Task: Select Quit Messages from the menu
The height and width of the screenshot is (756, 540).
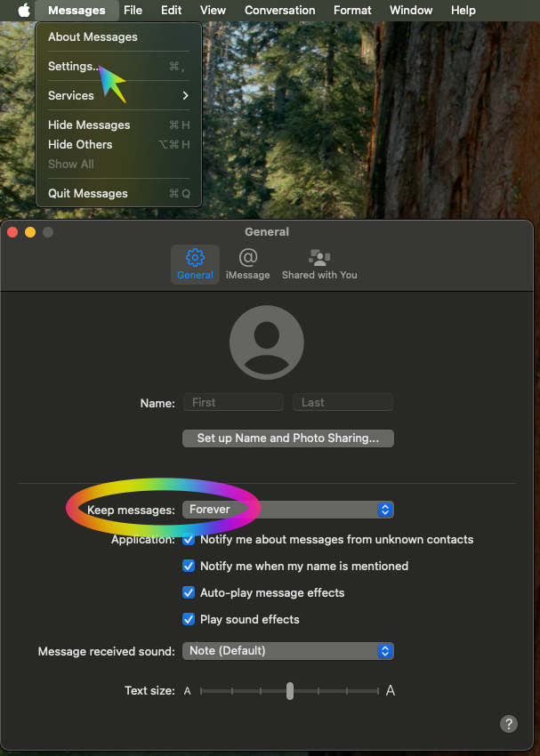Action: tap(118, 194)
